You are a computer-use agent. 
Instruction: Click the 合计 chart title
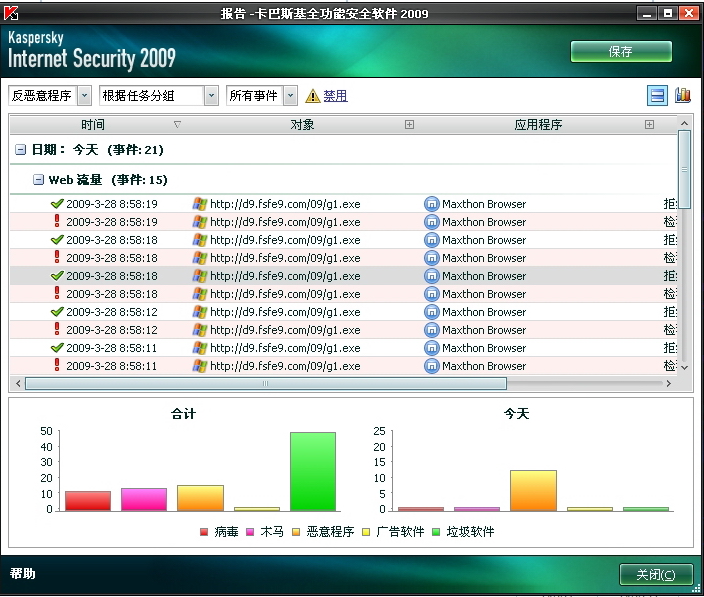(183, 413)
